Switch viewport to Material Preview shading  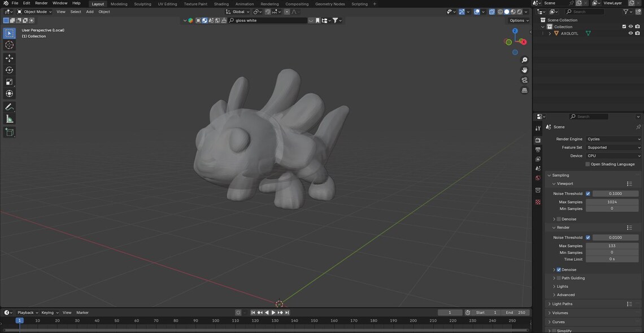(512, 11)
